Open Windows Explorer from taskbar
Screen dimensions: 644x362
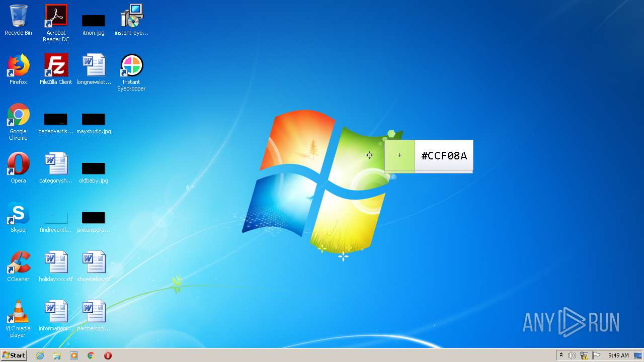click(x=57, y=355)
